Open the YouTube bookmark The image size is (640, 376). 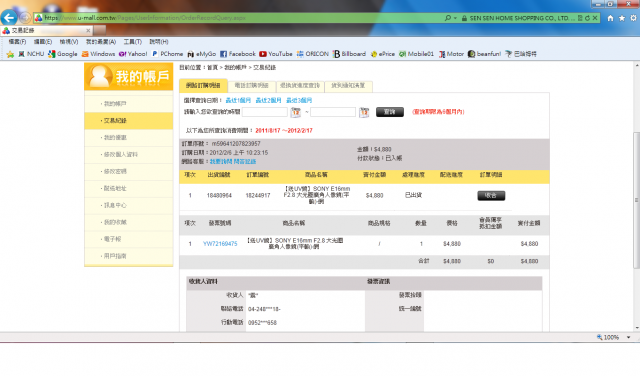[276, 54]
